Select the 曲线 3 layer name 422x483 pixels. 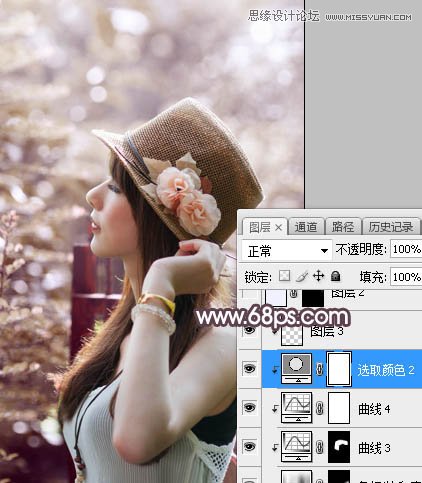pos(374,448)
